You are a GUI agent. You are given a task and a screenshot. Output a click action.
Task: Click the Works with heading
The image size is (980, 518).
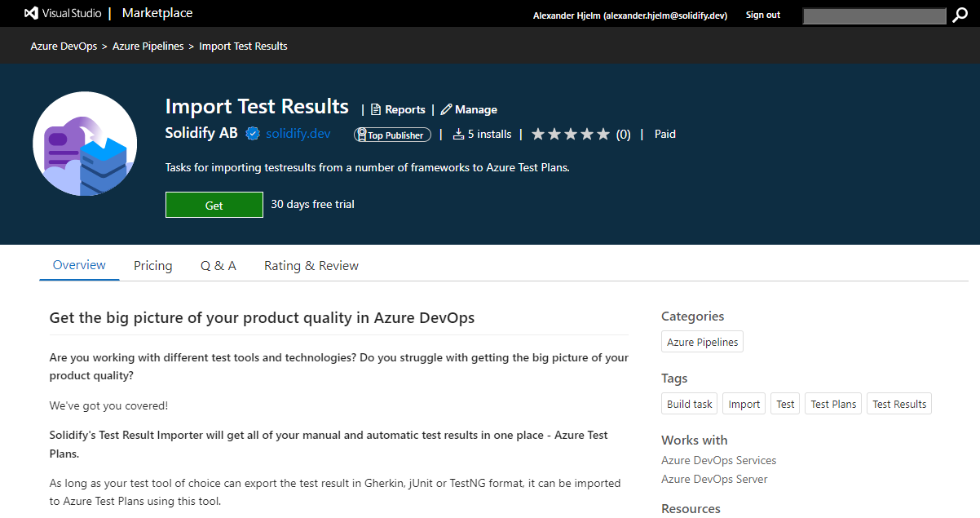tap(695, 441)
